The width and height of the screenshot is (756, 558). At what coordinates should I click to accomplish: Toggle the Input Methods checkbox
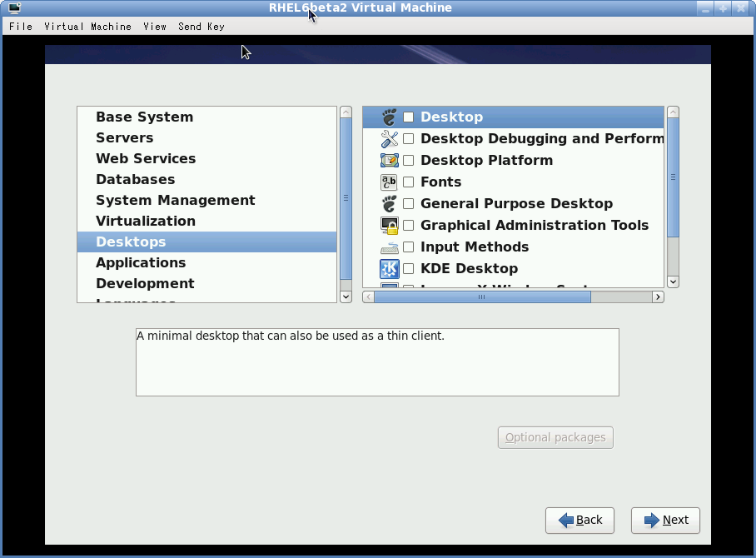pos(408,247)
